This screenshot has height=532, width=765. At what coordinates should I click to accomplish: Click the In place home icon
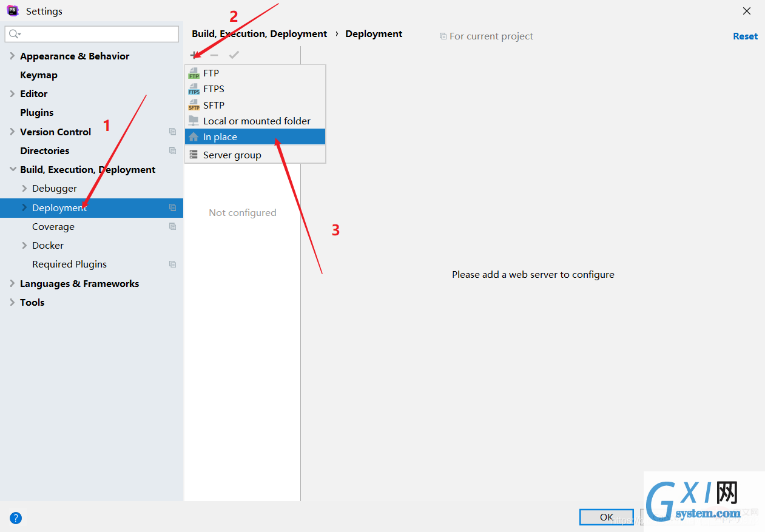tap(194, 137)
